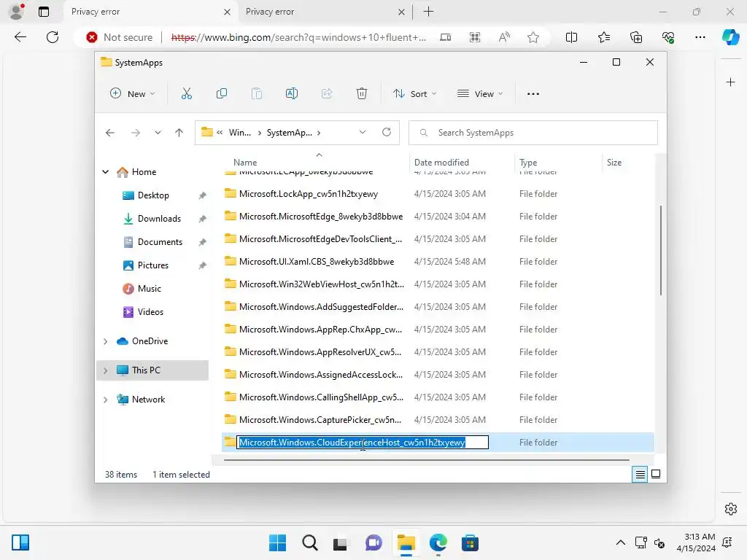Close the second Privacy error tab
Screen dimensions: 747x560
click(402, 12)
